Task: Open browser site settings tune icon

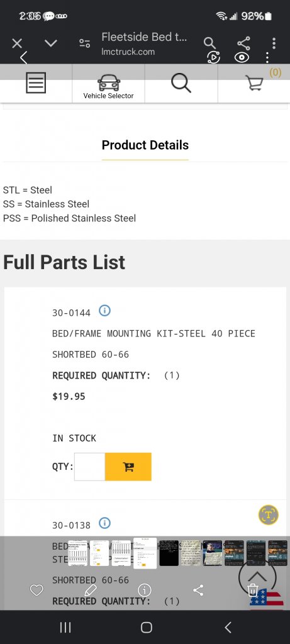Action: [85, 43]
